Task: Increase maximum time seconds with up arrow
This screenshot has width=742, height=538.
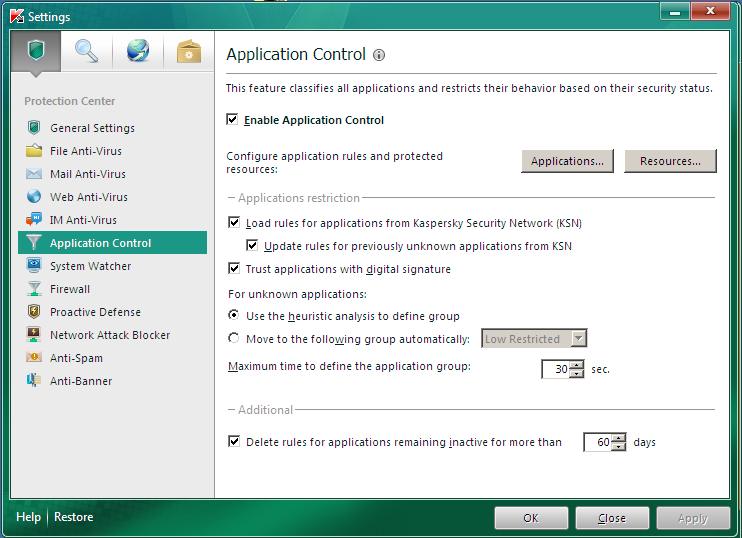Action: point(577,364)
